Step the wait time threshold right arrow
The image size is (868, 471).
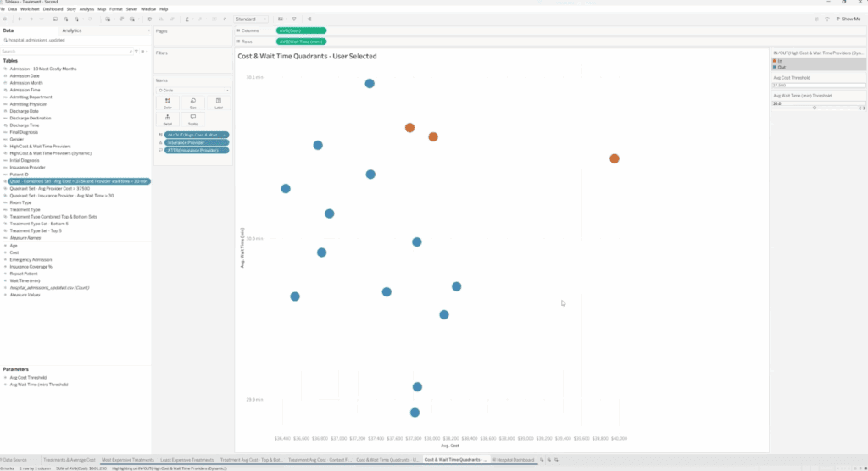pos(864,108)
